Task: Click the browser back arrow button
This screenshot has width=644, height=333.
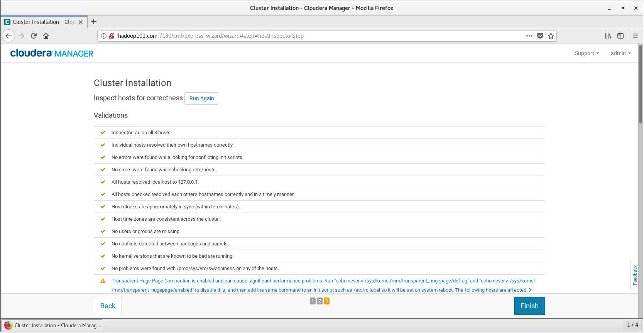Action: tap(8, 36)
